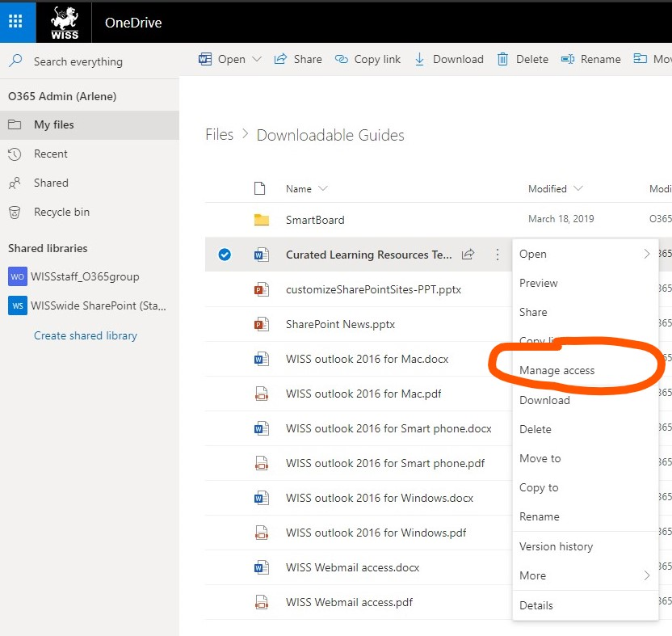Image resolution: width=672 pixels, height=636 pixels.
Task: Expand the Open dropdown arrow in toolbar
Action: click(x=257, y=59)
